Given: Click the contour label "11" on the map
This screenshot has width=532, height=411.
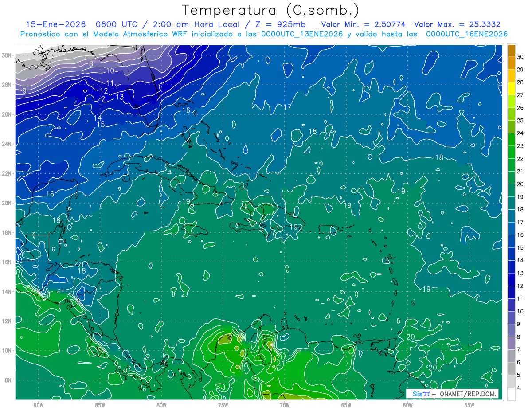Looking at the screenshot, I should (110, 83).
